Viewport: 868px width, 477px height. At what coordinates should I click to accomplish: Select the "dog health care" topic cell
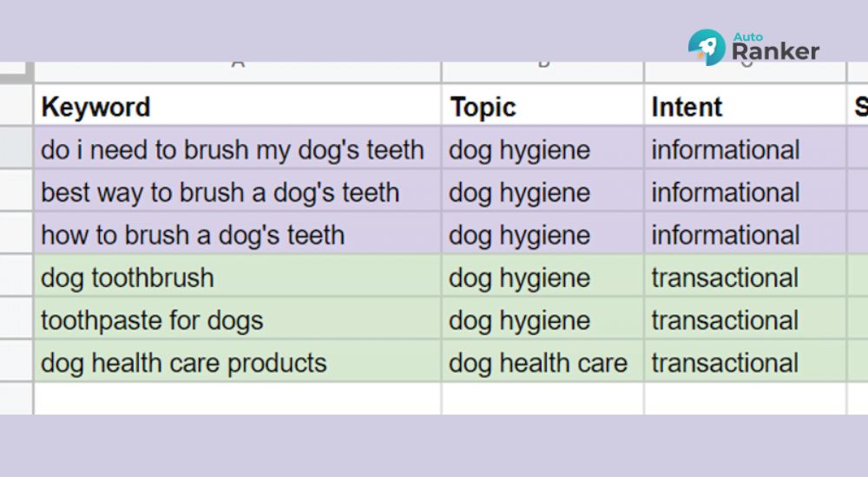[x=542, y=361]
